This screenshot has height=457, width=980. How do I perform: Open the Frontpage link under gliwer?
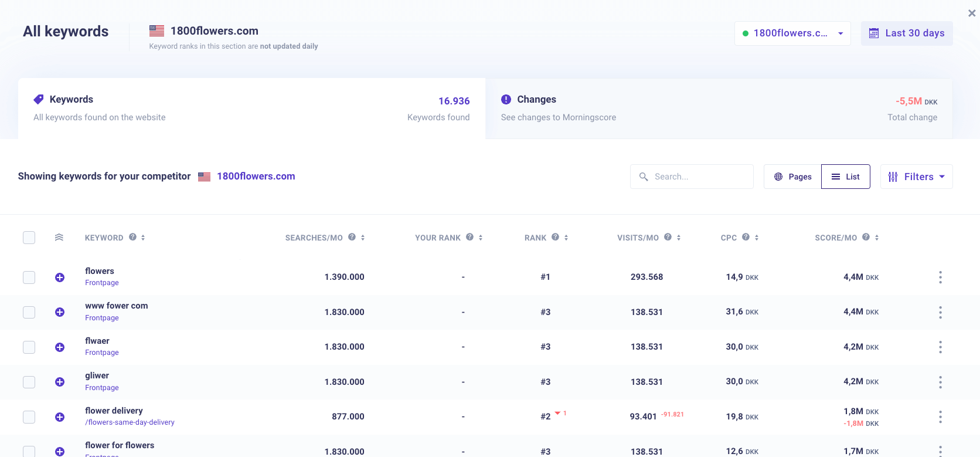[102, 388]
